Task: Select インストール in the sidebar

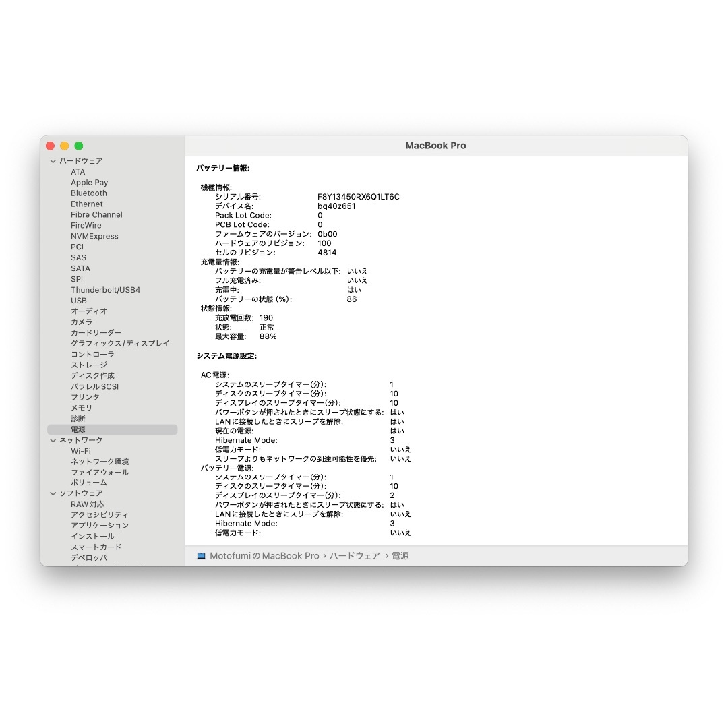Action: point(92,537)
